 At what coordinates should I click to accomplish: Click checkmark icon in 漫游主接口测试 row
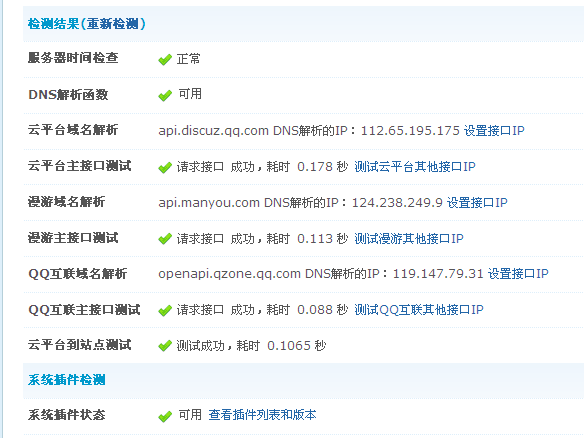pos(165,239)
